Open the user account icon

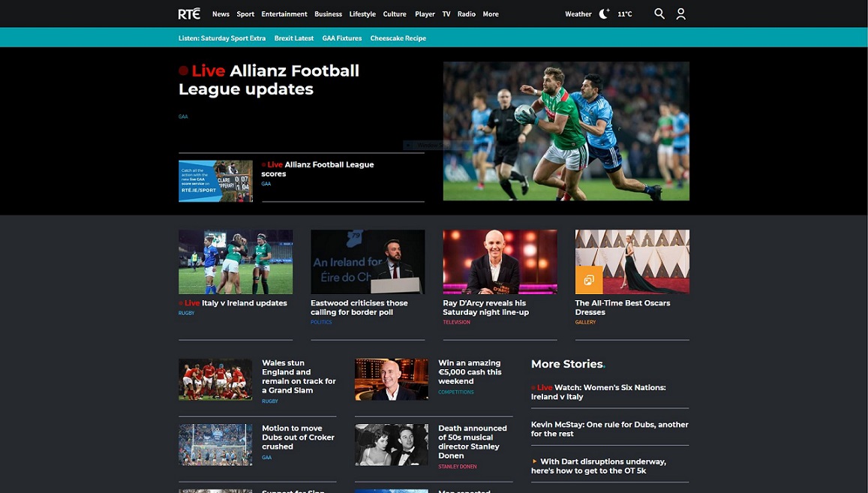point(681,14)
